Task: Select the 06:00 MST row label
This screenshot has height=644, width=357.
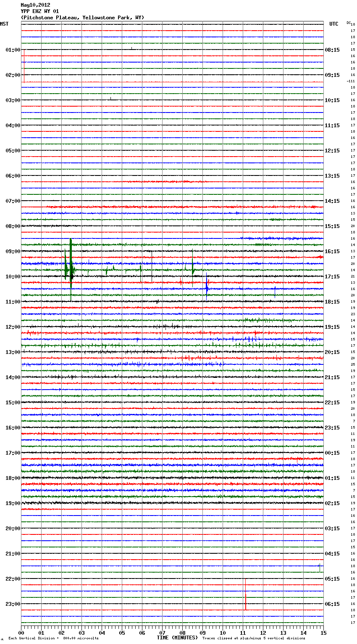Action: click(13, 176)
